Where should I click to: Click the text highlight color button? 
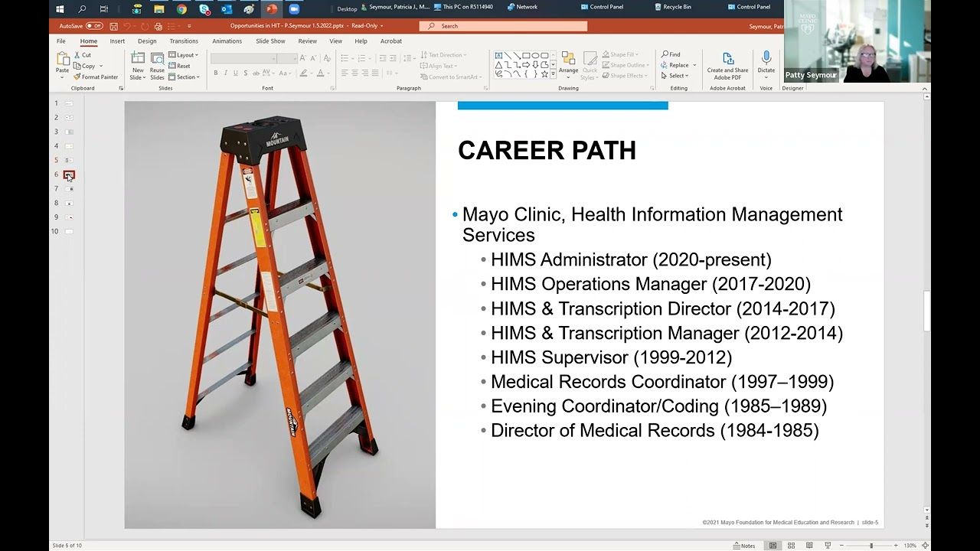(303, 73)
